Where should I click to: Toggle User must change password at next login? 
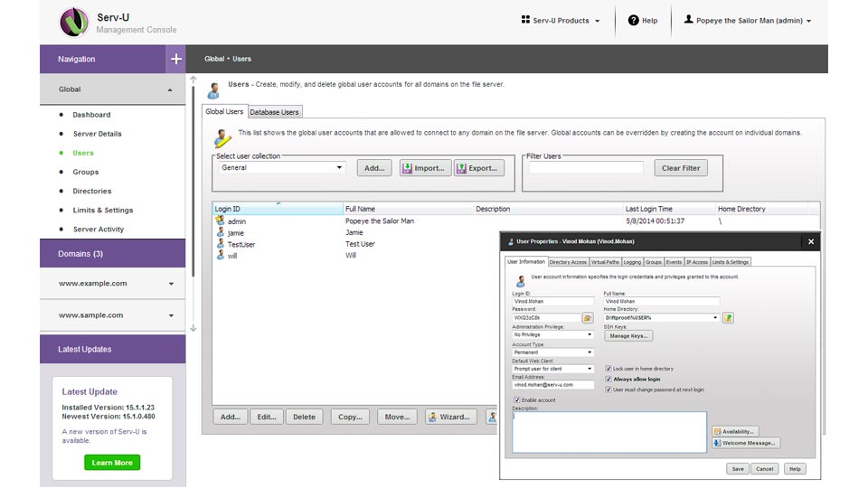click(609, 389)
